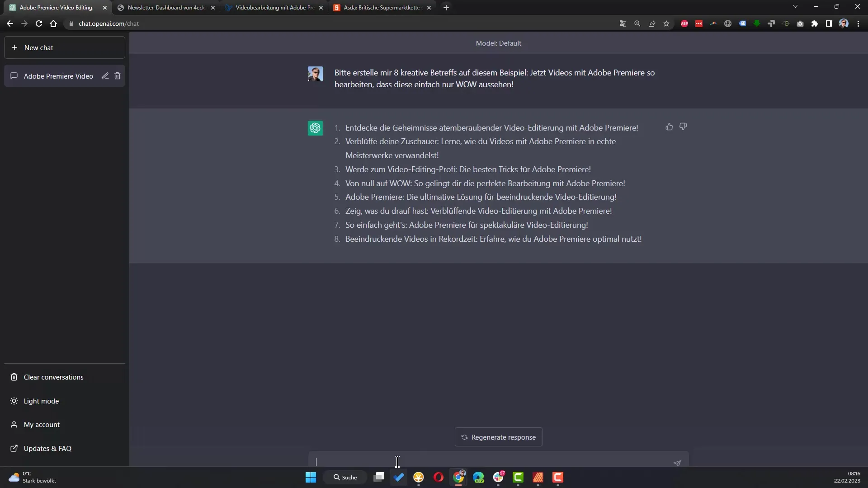Viewport: 868px width, 488px height.
Task: Open the Adobe Premiere Video conversation
Action: (58, 76)
